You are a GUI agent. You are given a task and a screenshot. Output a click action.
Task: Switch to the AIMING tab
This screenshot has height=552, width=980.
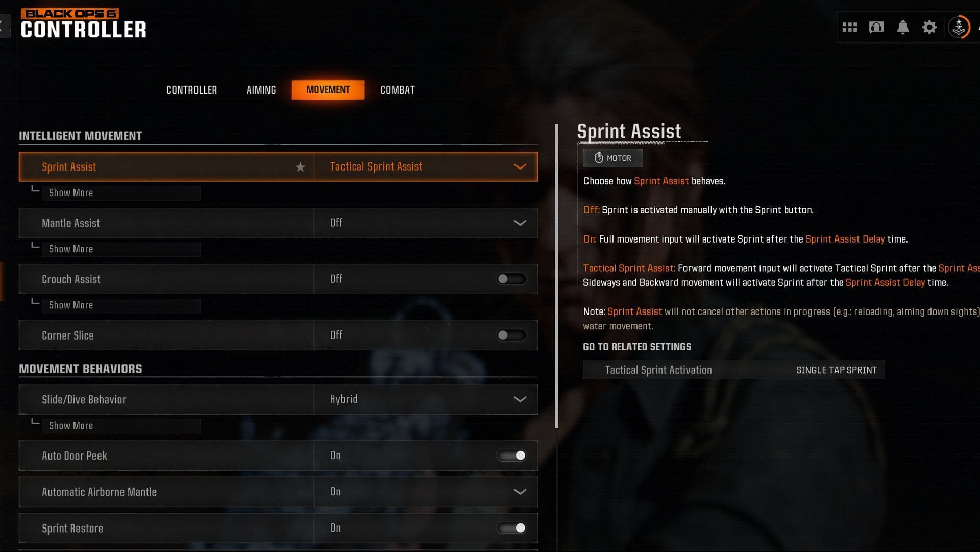261,89
